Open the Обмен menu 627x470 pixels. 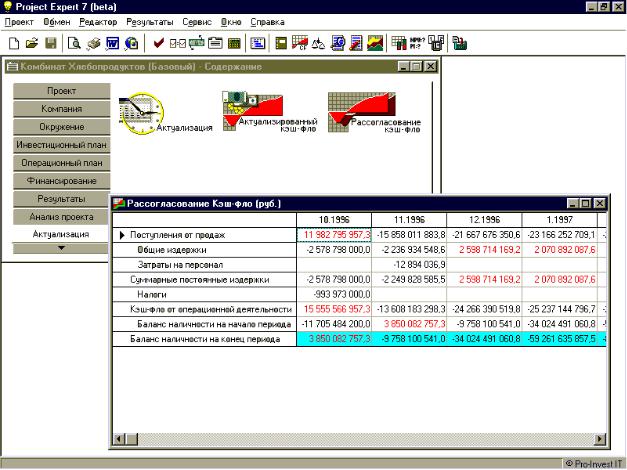point(56,22)
